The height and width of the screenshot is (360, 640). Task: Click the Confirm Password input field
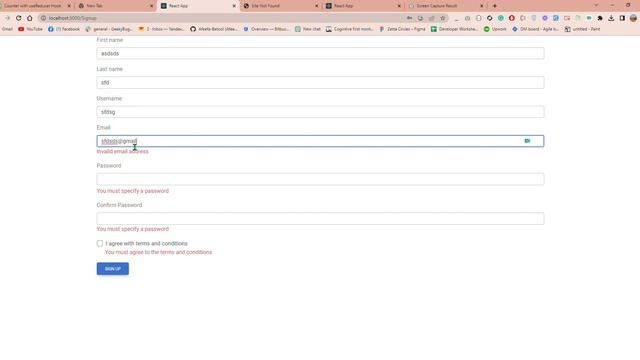click(x=320, y=218)
